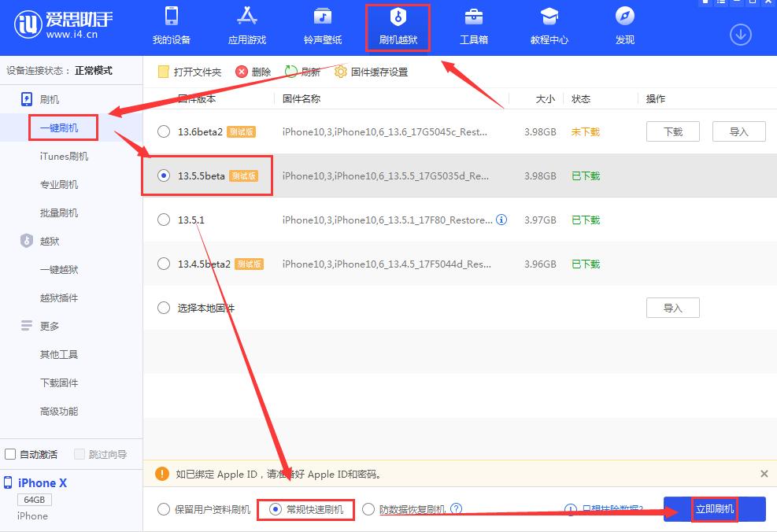Enable the 自动激活 auto-activate checkbox
Viewport: 777px width, 532px height.
(x=9, y=454)
